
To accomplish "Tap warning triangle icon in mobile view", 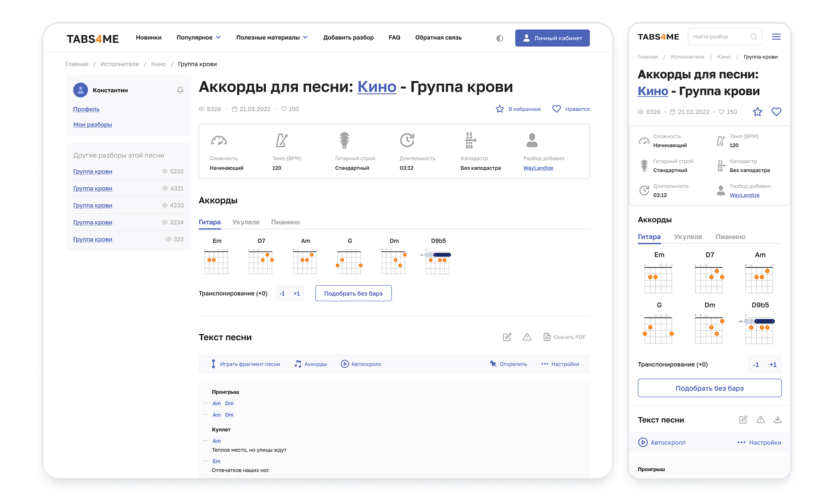I will (x=761, y=420).
